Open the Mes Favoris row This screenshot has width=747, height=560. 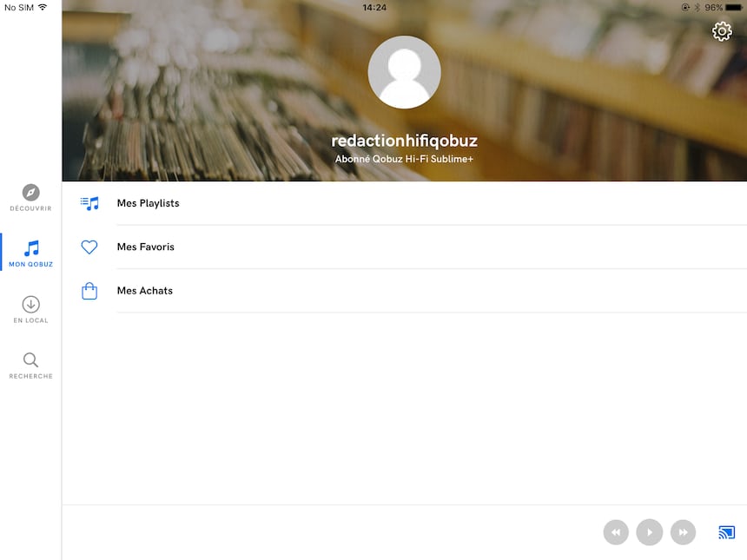[x=405, y=247]
